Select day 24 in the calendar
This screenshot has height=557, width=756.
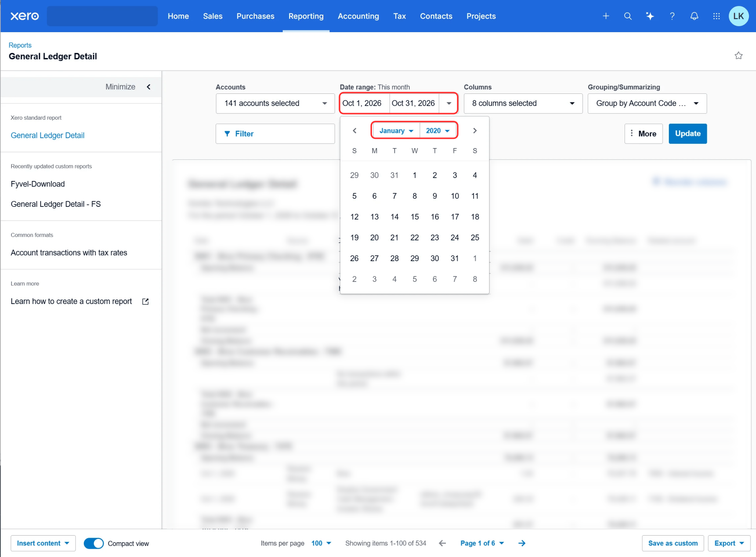tap(455, 238)
